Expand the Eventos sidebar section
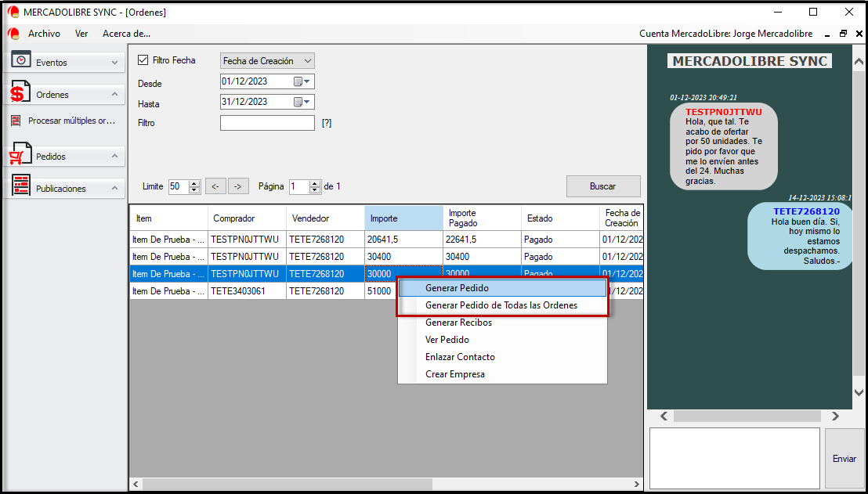 click(x=114, y=63)
